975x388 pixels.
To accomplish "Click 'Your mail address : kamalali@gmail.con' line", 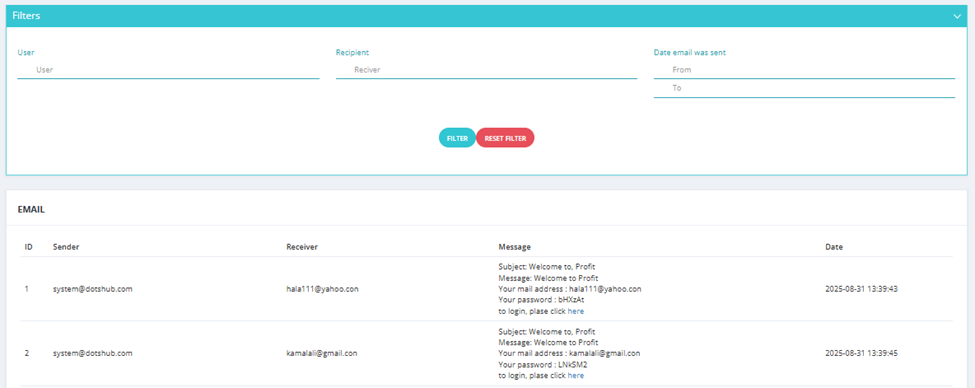I will [569, 353].
